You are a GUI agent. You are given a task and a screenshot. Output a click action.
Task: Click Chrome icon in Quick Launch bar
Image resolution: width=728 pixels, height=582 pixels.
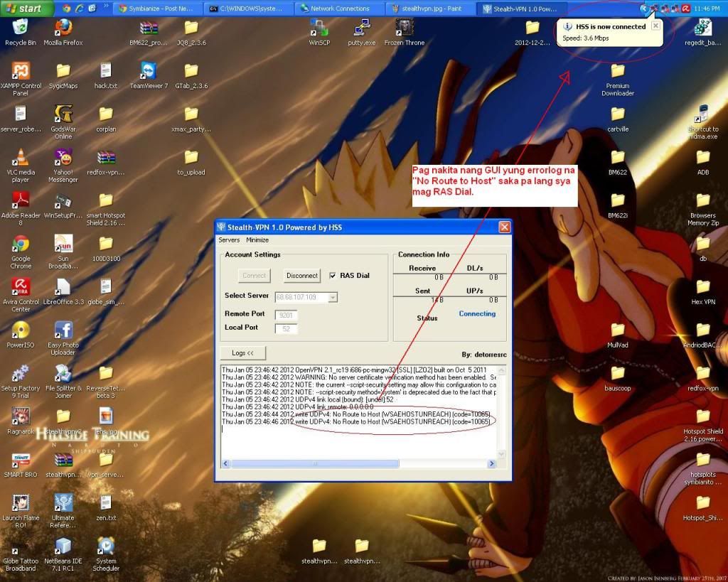[67, 9]
